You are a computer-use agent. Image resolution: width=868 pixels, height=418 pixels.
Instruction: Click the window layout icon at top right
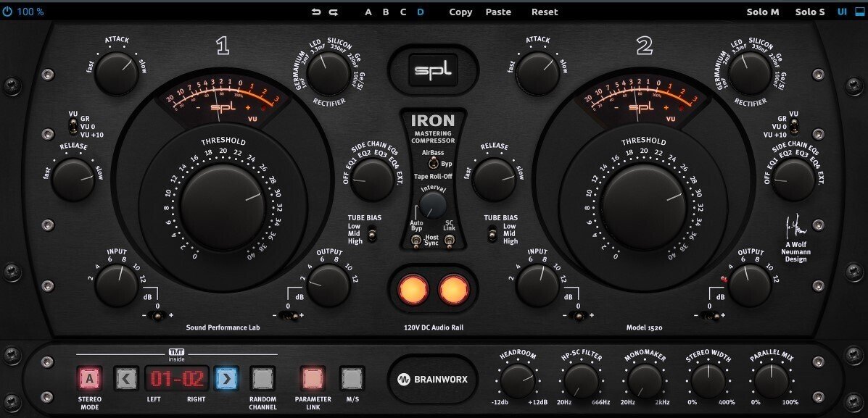coord(859,11)
